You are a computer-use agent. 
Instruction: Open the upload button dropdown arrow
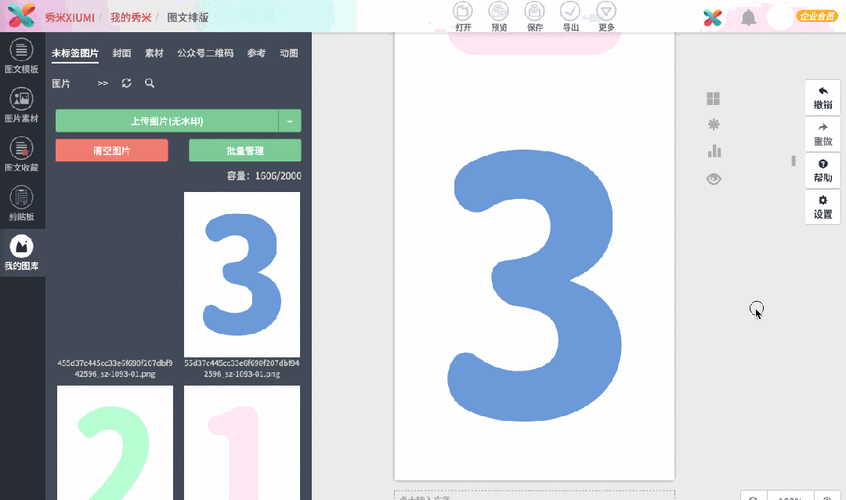tap(290, 121)
